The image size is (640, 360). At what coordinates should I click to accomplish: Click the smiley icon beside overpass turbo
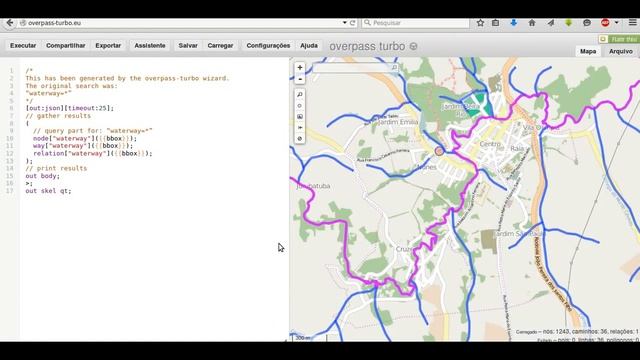[x=413, y=46]
